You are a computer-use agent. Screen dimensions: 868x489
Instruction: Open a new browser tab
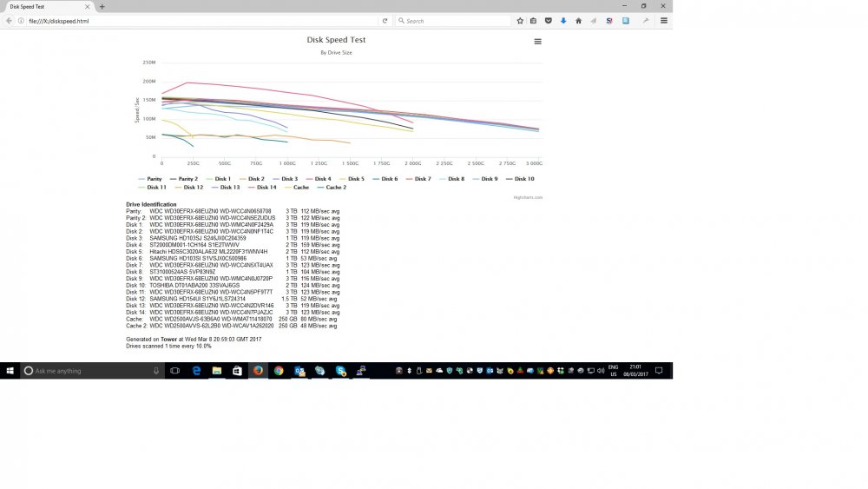[x=102, y=7]
